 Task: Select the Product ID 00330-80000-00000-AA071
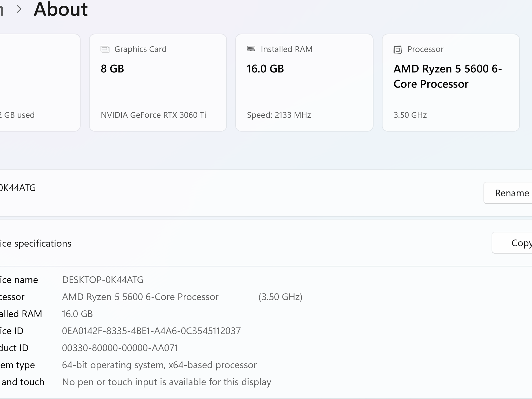120,348
